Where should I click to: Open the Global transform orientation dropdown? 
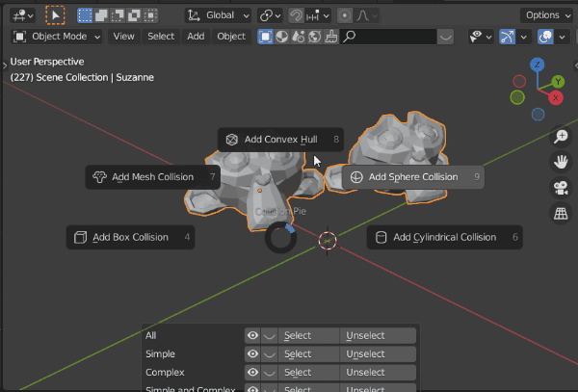[219, 15]
